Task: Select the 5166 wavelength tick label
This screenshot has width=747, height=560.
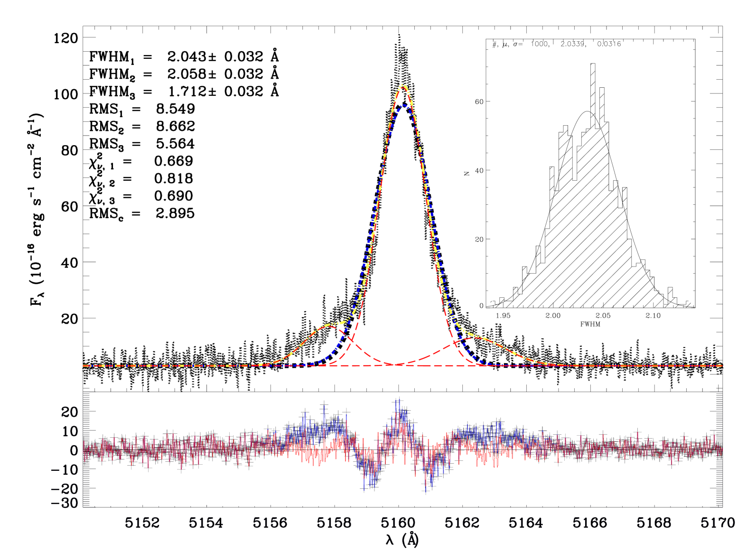Action: (x=590, y=523)
